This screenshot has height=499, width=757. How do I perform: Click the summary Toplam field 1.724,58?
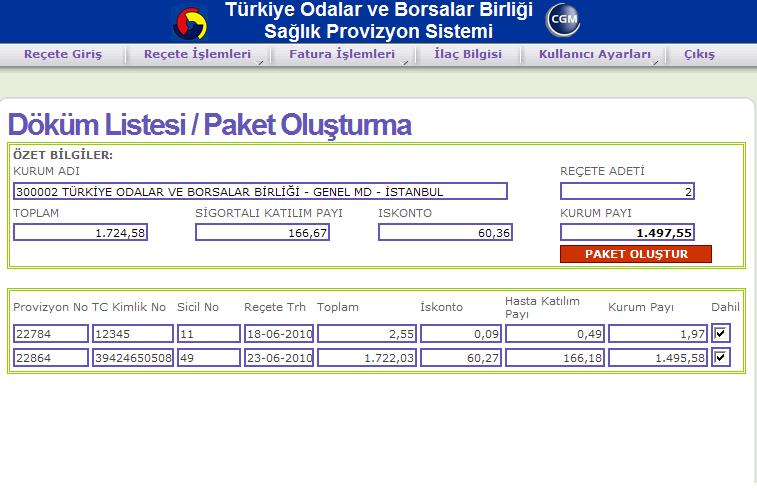click(80, 232)
